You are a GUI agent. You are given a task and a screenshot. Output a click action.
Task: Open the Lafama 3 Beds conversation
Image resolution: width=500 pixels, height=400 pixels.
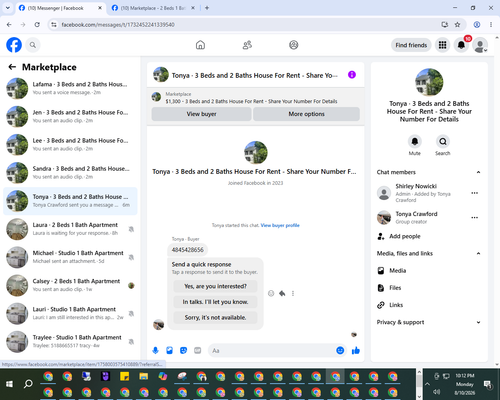coord(70,88)
